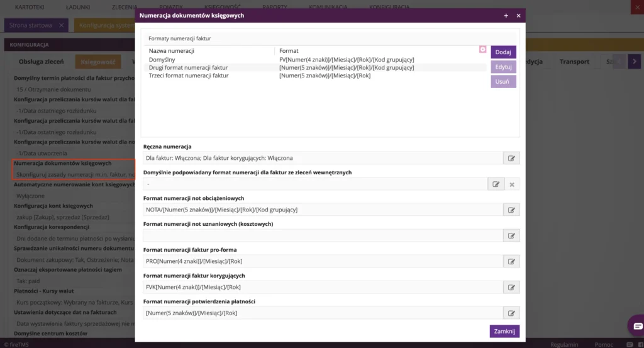Click the Zamknij button
The width and height of the screenshot is (644, 348).
point(504,331)
